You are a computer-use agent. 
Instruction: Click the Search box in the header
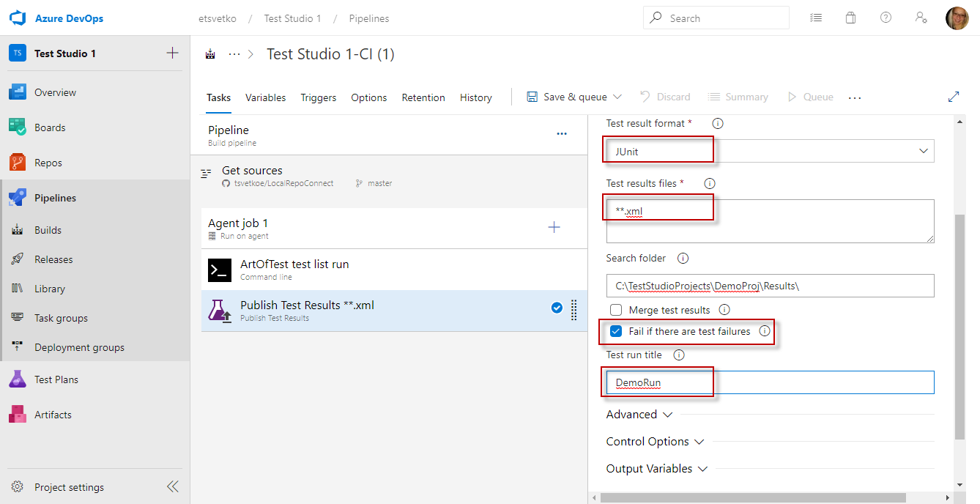click(716, 18)
